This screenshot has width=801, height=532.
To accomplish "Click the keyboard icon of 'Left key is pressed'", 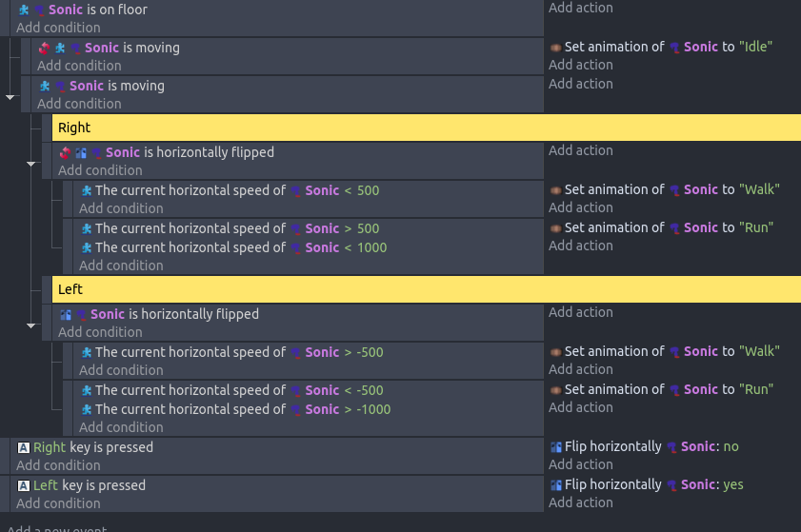I will pyautogui.click(x=24, y=485).
